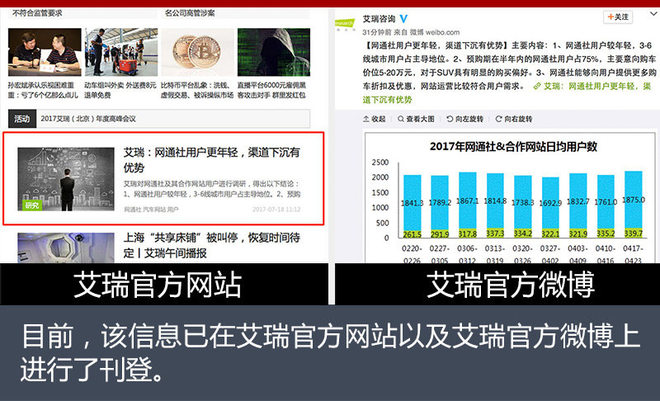
Task: Rotate image right with 向右旋转
Action: click(514, 119)
